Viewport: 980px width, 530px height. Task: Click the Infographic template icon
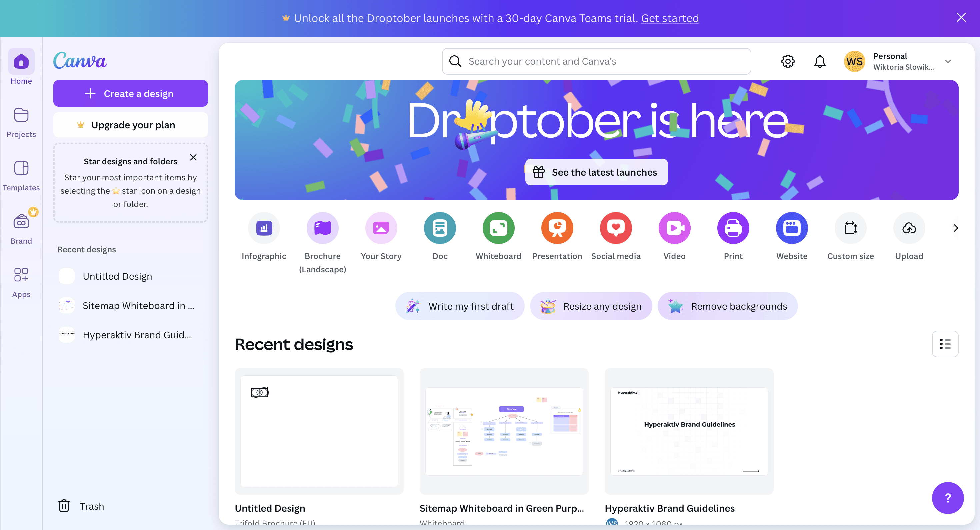click(x=264, y=228)
